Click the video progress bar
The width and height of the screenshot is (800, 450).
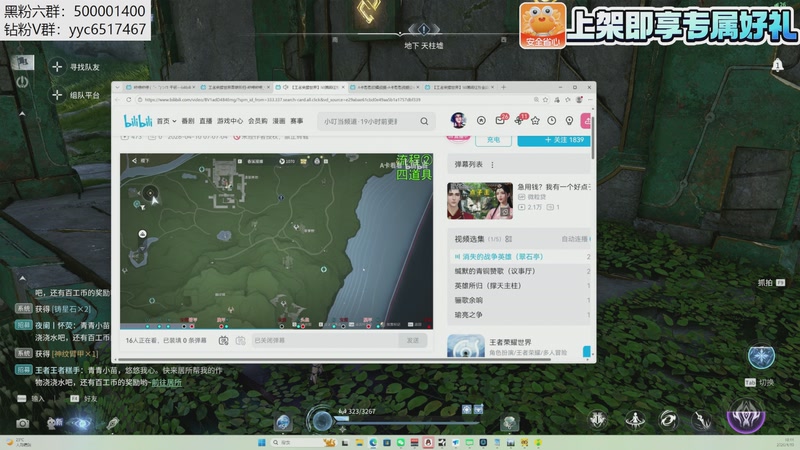click(277, 329)
